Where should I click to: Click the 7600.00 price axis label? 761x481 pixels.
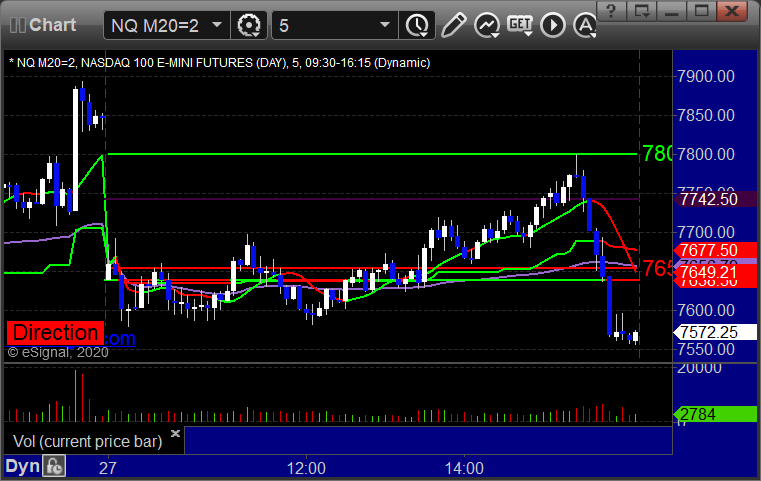click(706, 310)
